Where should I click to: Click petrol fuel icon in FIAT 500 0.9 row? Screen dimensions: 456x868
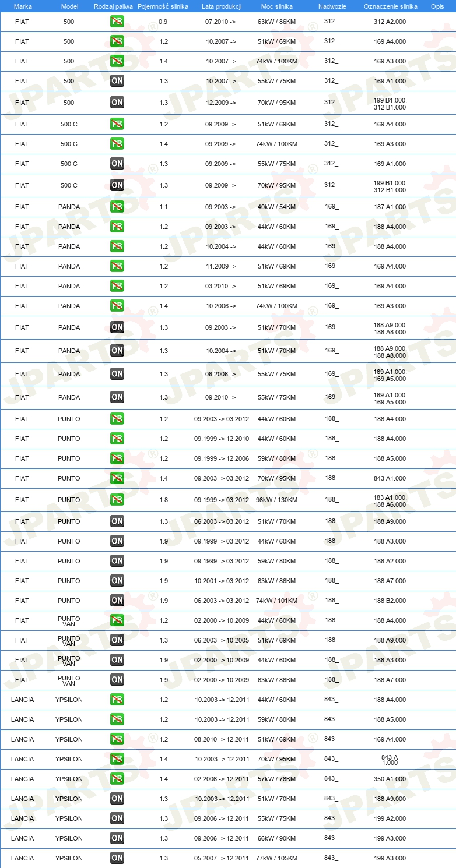coord(117,22)
